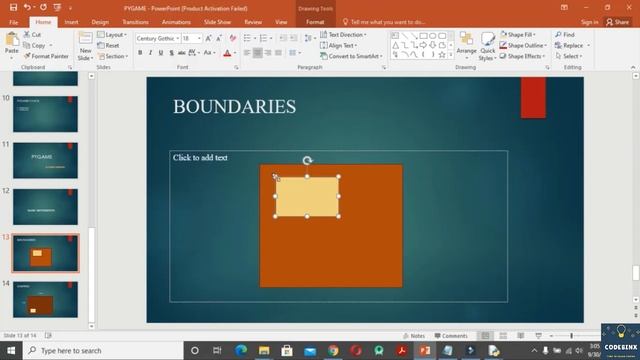640x360 pixels.
Task: Paste clipboard contents with Paste icon
Action: (12, 39)
